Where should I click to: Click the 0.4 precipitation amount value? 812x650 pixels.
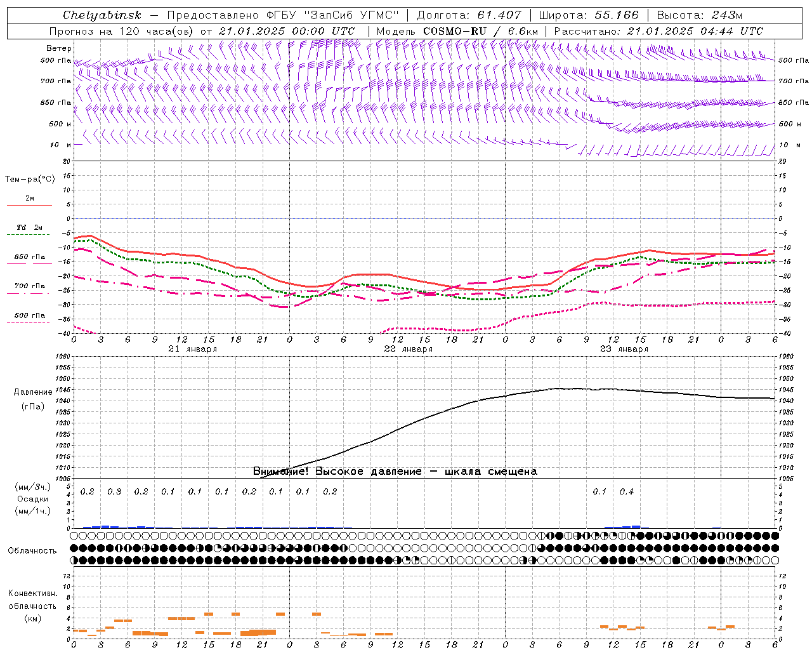click(627, 492)
